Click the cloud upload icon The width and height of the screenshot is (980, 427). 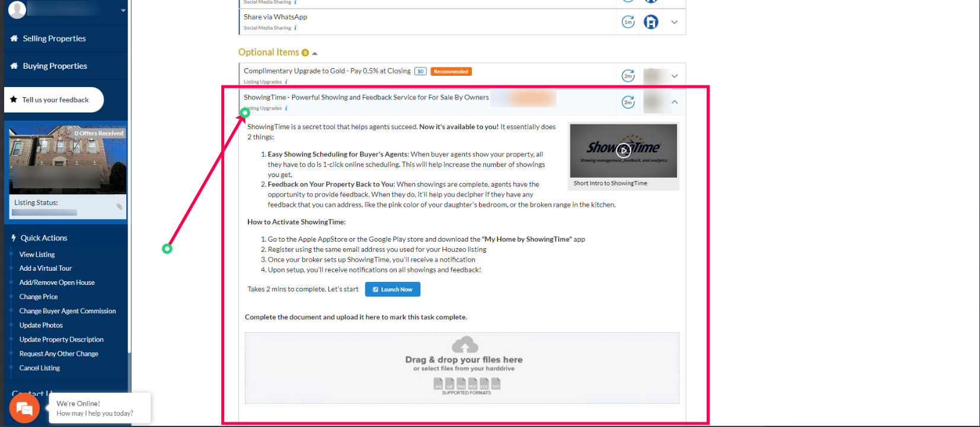tap(465, 345)
